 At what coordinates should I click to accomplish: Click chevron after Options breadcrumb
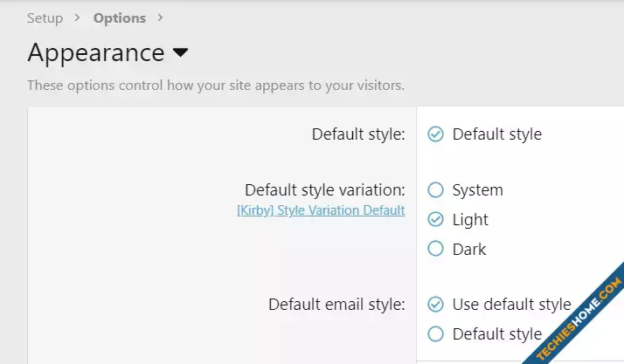click(x=160, y=17)
